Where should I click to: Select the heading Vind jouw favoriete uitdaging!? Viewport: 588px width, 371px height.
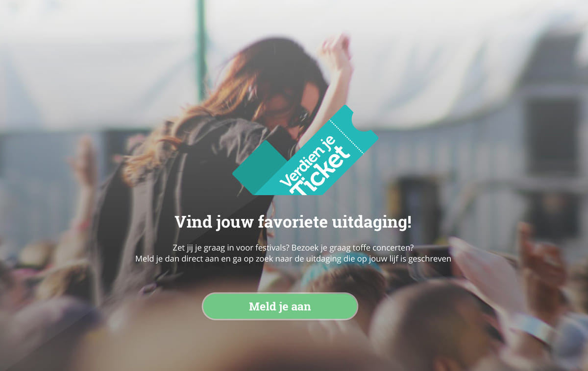pos(293,222)
